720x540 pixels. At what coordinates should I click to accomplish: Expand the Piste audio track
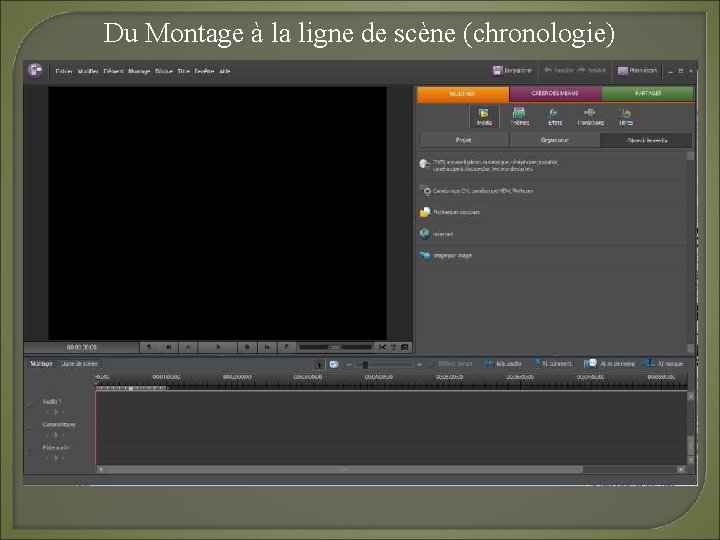[30, 452]
